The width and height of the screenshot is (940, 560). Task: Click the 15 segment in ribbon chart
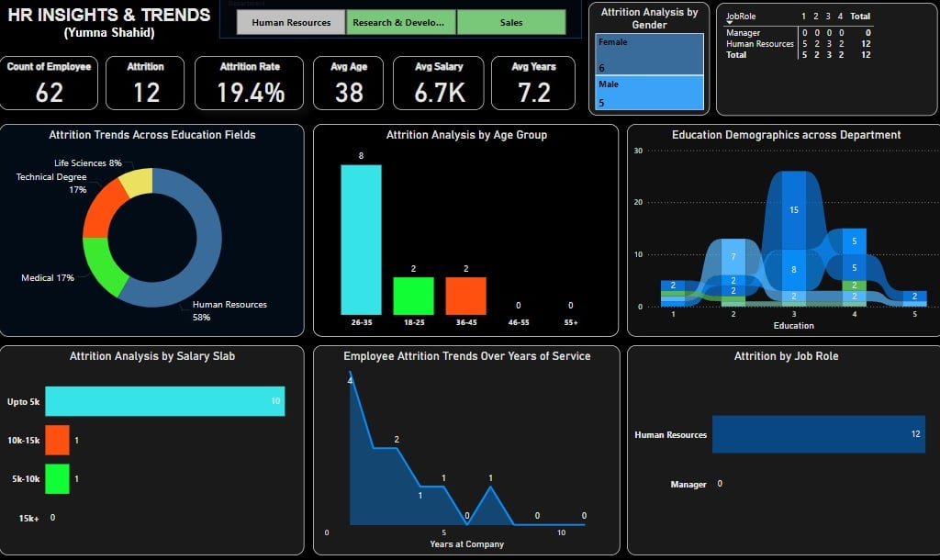[794, 210]
